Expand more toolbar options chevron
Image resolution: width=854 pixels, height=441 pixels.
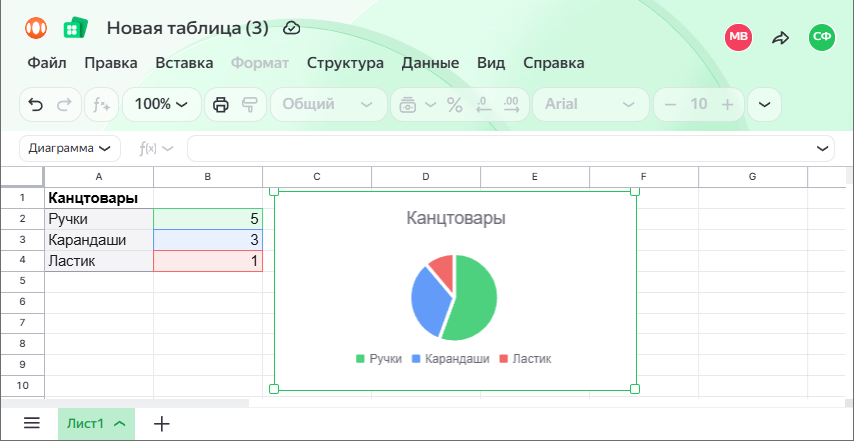tap(765, 104)
